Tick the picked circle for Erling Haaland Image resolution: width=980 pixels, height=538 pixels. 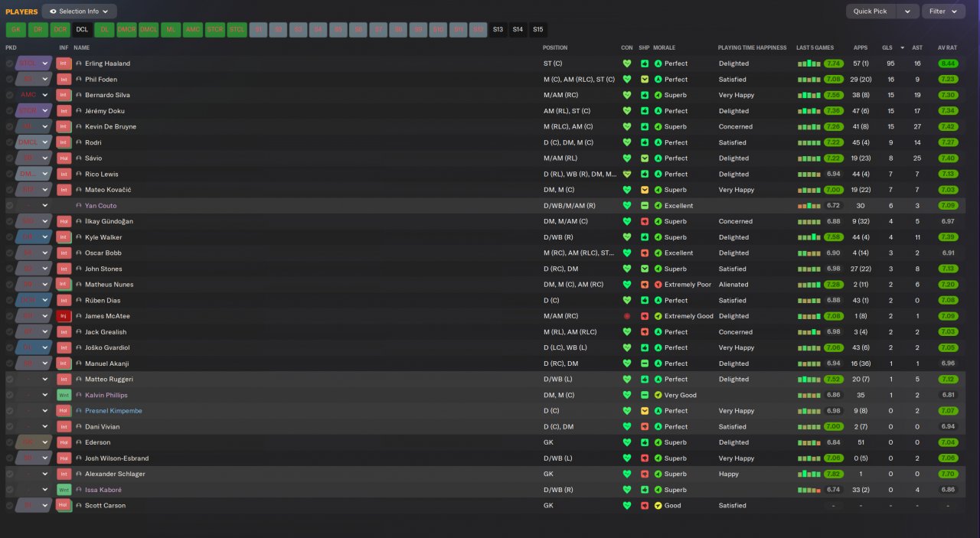pyautogui.click(x=9, y=64)
